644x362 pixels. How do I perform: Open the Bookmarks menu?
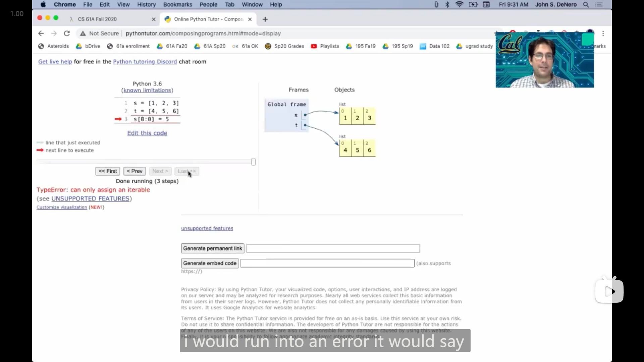coord(177,5)
